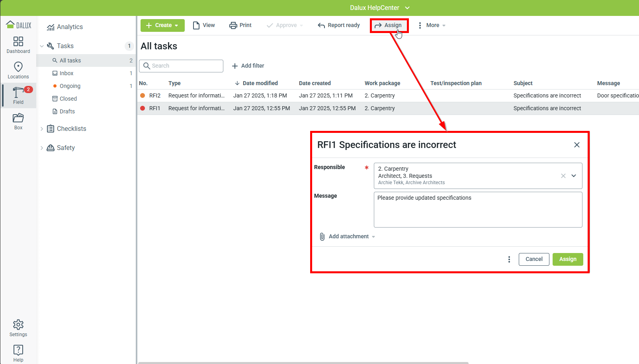
Task: Click the Print toolbar button
Action: click(x=240, y=25)
